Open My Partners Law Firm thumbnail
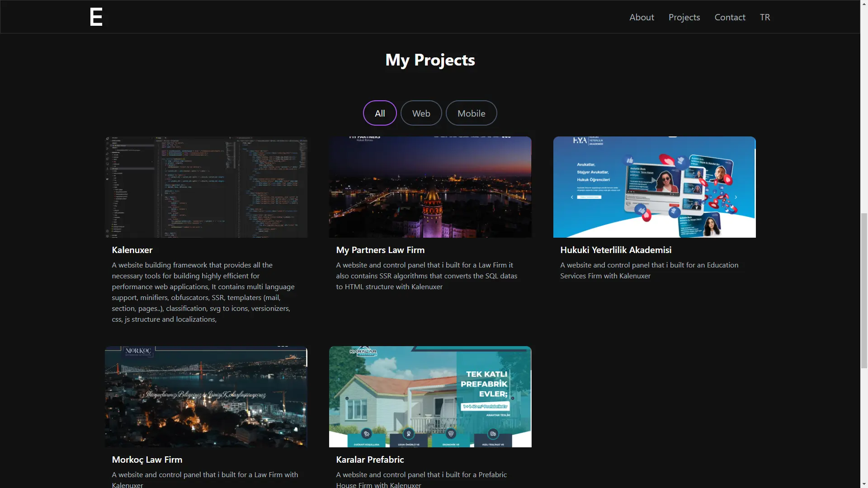Image resolution: width=868 pixels, height=488 pixels. click(x=430, y=187)
